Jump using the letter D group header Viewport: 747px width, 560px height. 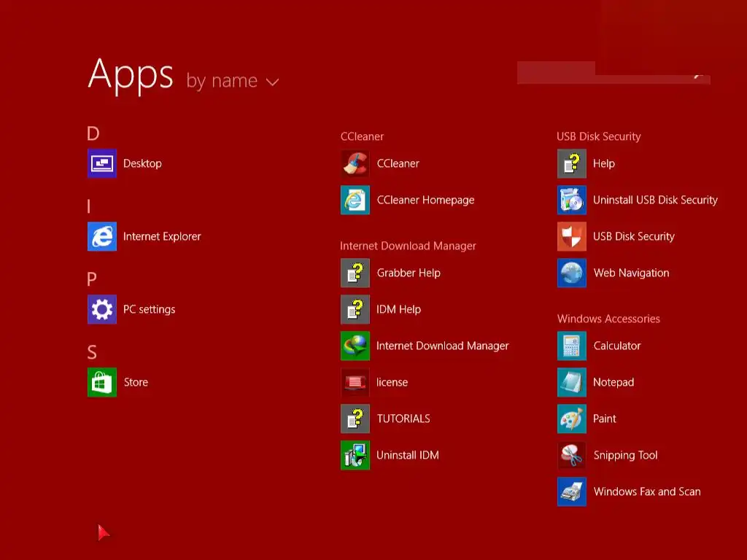[x=93, y=133]
